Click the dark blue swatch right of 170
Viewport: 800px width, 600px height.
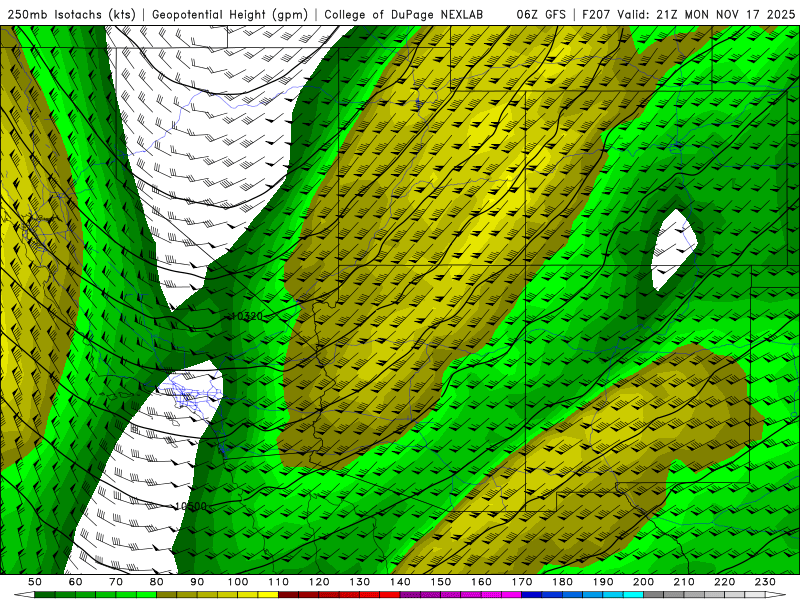pyautogui.click(x=532, y=595)
